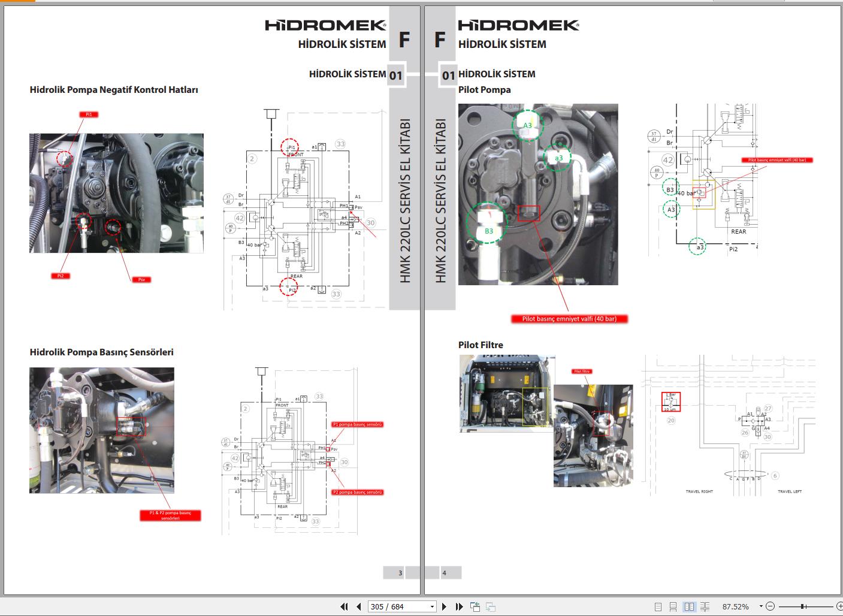Image resolution: width=843 pixels, height=616 pixels.
Task: Zoom in using the plus icon
Action: coord(841,606)
